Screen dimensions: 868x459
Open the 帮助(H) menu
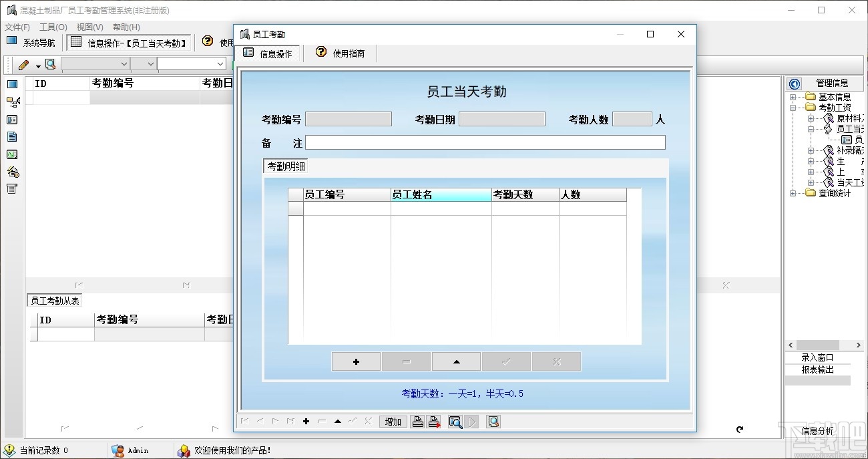pyautogui.click(x=126, y=27)
